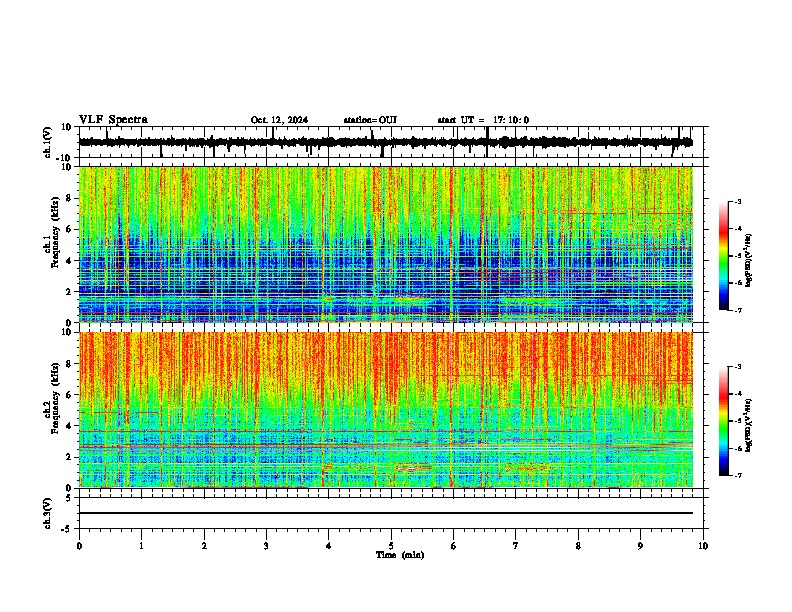The width and height of the screenshot is (792, 612).
Task: Click the "start UT = 17:10:0" header text
Action: pos(483,120)
